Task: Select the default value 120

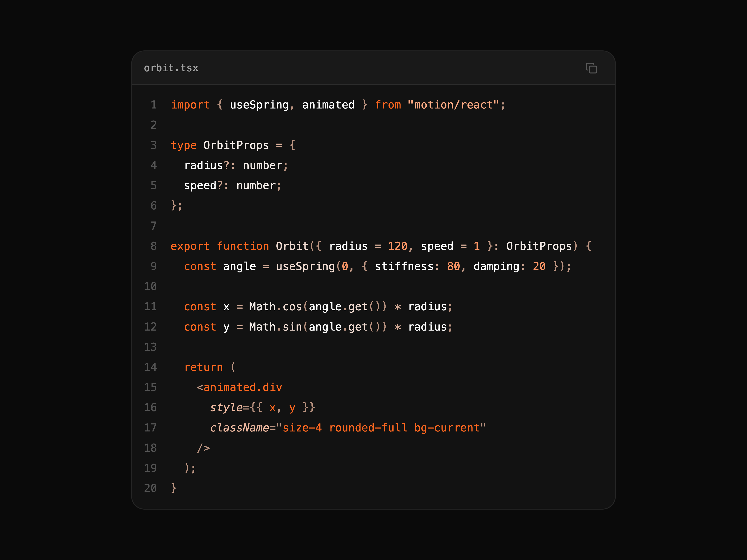Action: (x=397, y=246)
